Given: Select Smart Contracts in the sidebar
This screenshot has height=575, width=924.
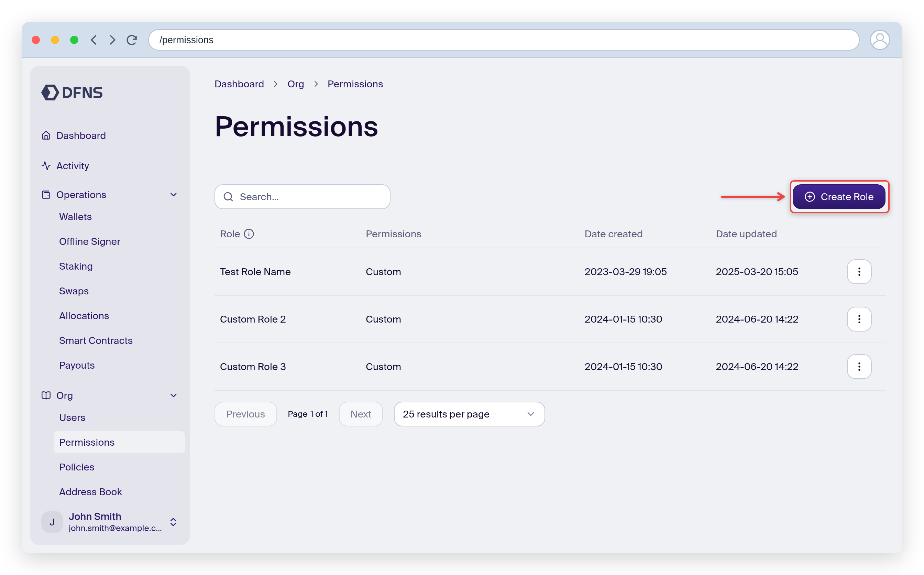Looking at the screenshot, I should pyautogui.click(x=96, y=340).
